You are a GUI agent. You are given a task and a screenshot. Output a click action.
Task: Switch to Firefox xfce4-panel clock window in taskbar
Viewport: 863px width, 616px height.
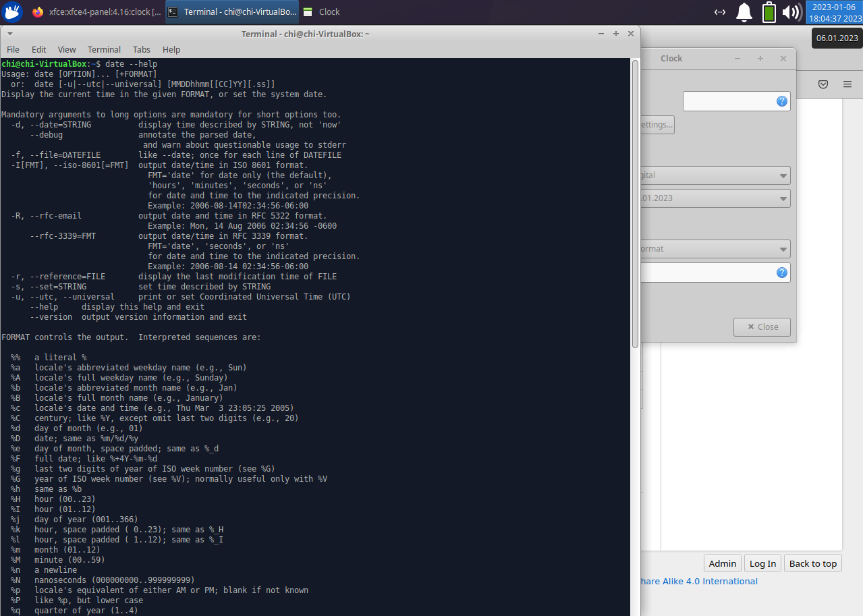(96, 11)
